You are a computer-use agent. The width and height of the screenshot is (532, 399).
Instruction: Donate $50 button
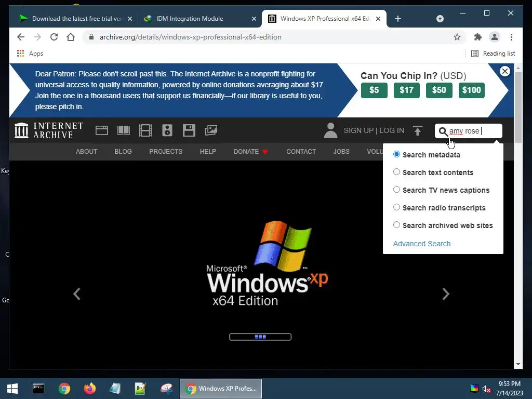coord(439,90)
